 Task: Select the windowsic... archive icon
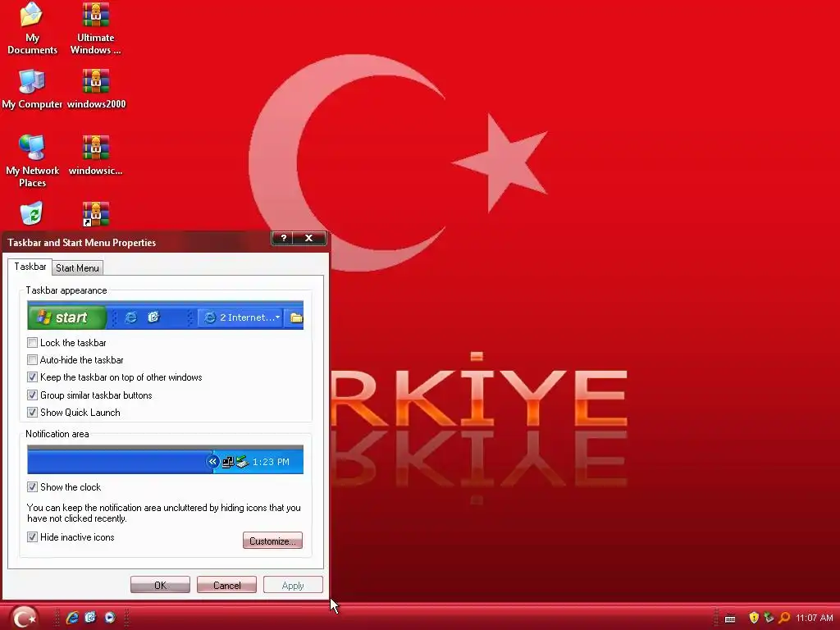(x=95, y=155)
